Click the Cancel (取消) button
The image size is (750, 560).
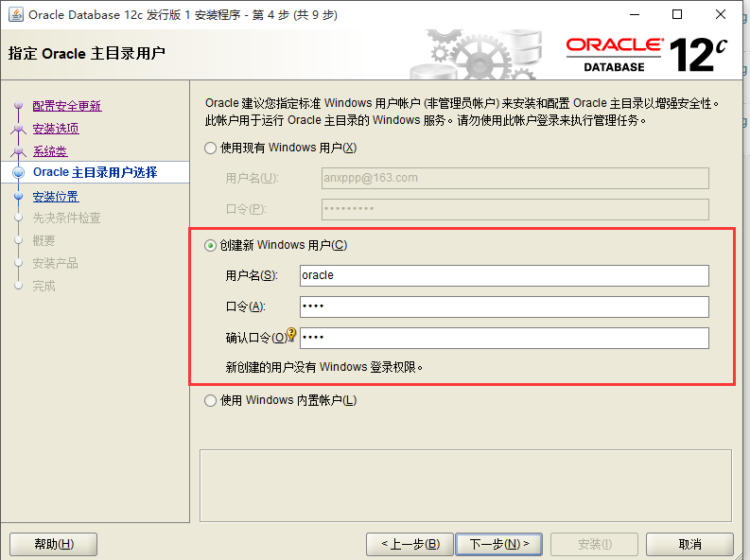point(689,544)
